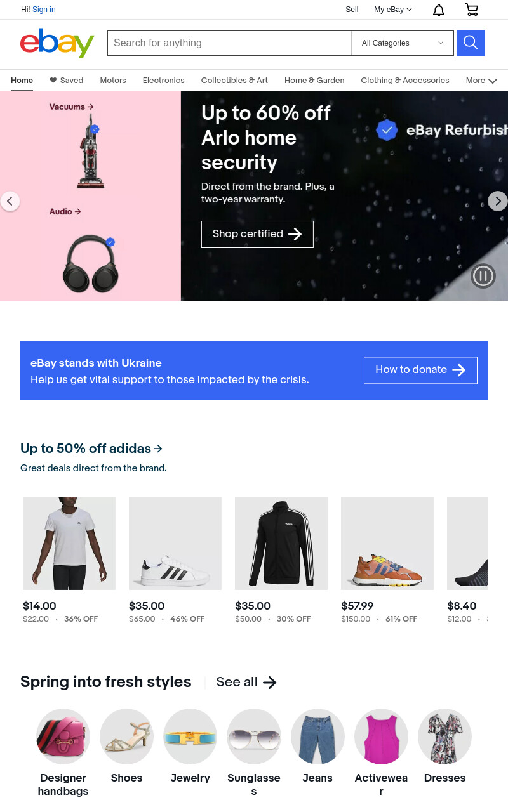Expand the All Categories dropdown
This screenshot has height=812, width=508.
click(x=403, y=43)
